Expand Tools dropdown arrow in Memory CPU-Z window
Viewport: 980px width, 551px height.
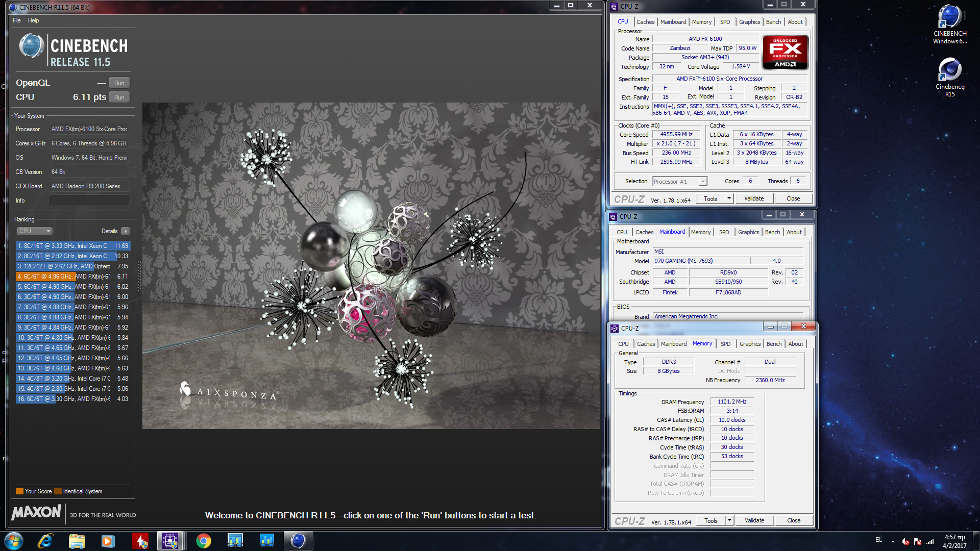tap(729, 521)
